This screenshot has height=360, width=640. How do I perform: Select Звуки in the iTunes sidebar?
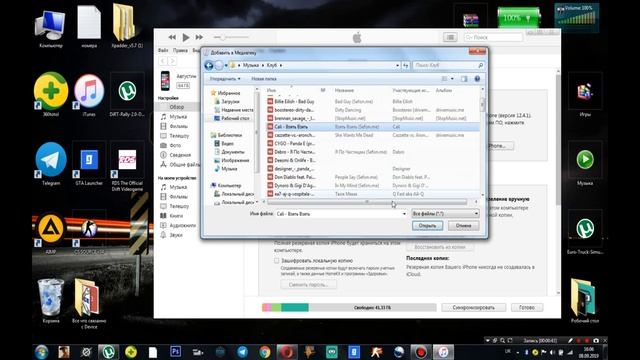176,235
